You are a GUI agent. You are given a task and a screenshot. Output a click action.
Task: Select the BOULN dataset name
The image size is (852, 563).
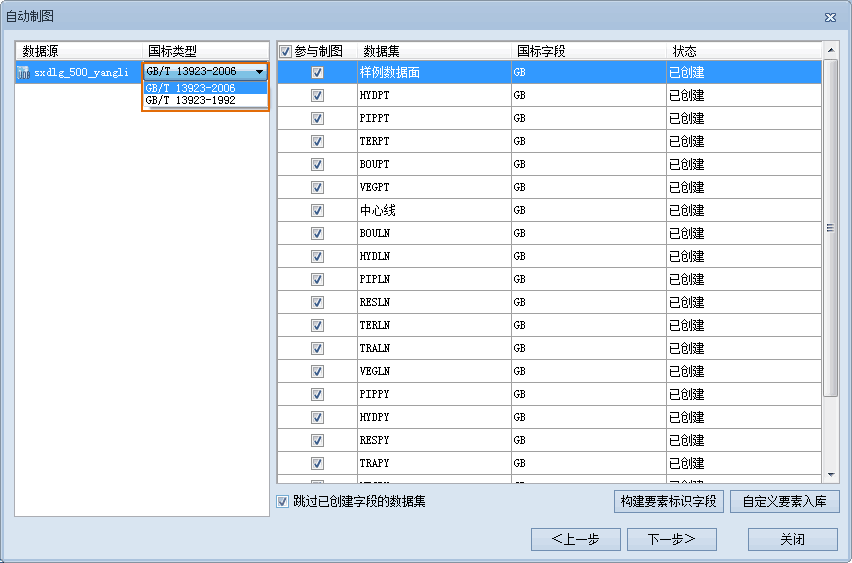coord(374,233)
